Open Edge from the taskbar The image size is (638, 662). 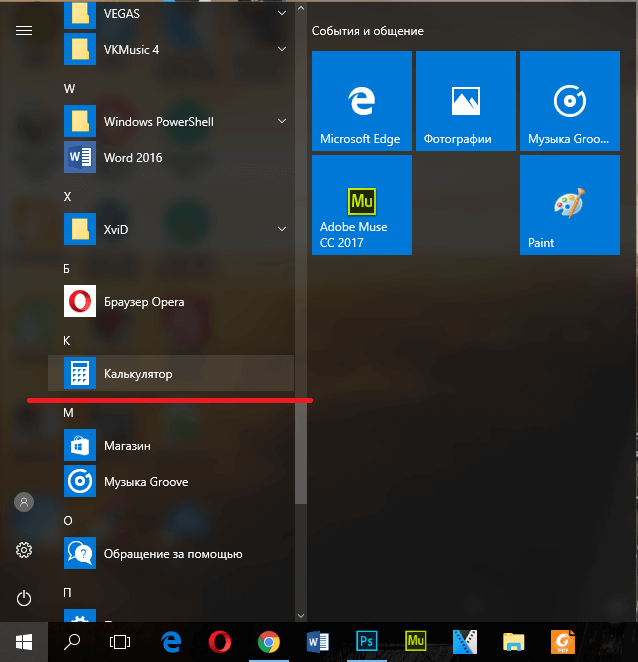(171, 642)
